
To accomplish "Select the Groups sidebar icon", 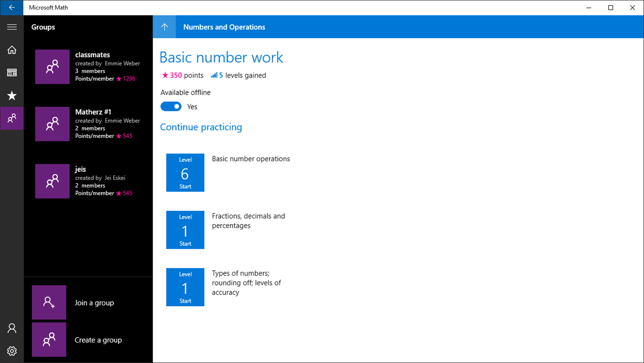I will click(x=12, y=118).
